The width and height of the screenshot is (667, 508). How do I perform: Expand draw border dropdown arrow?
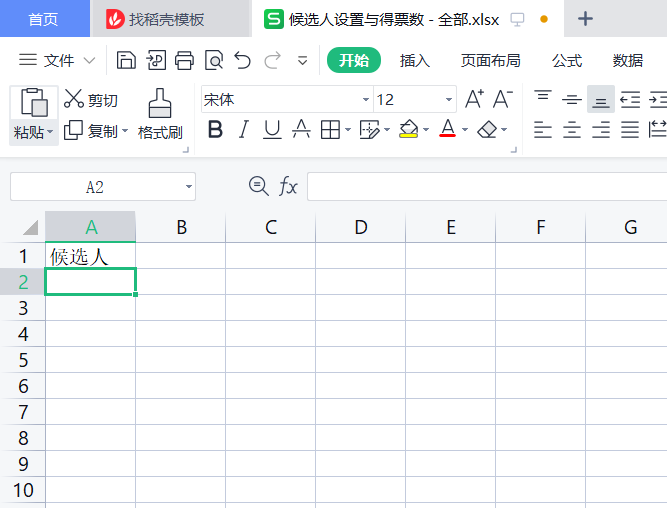click(387, 129)
